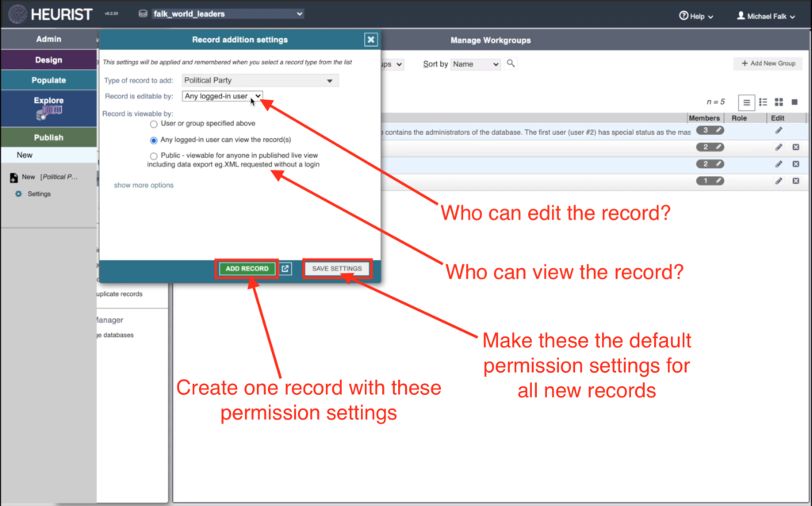Edit the workgroup with 1 member via pencil
This screenshot has width=812, height=506.
pos(779,181)
